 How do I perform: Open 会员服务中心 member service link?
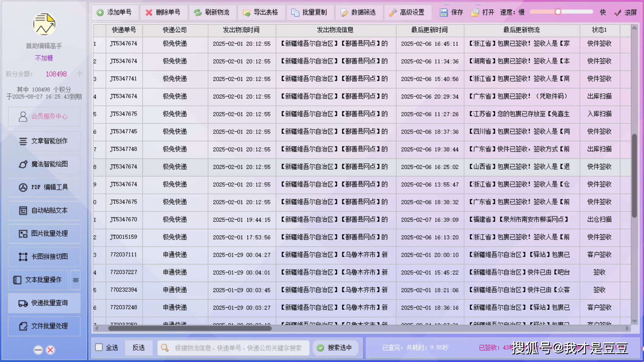point(44,117)
